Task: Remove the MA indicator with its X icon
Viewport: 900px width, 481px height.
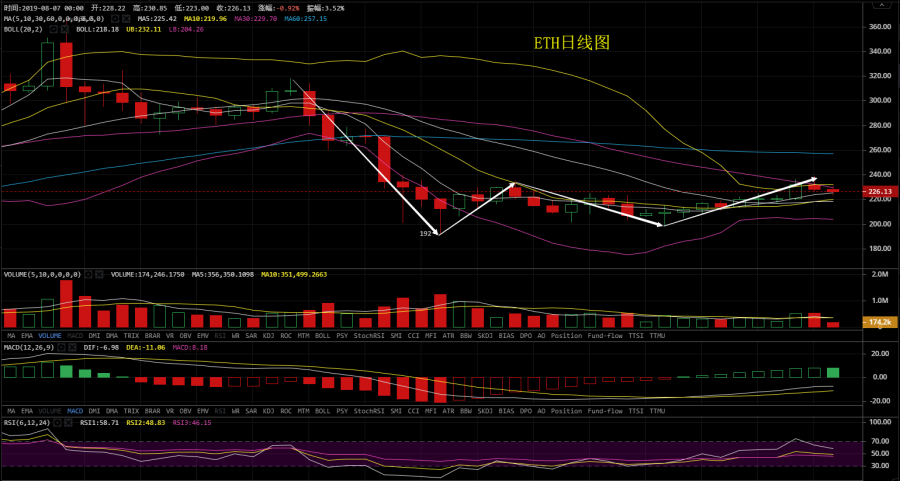Action: click(126, 18)
